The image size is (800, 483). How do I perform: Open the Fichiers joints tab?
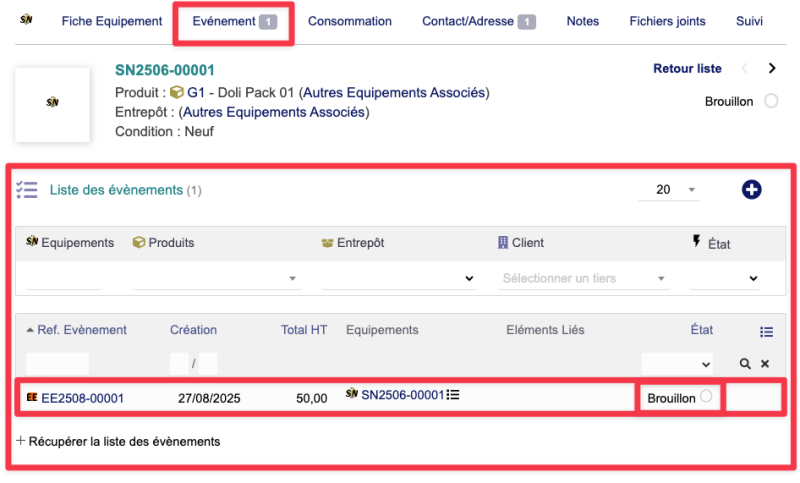667,21
